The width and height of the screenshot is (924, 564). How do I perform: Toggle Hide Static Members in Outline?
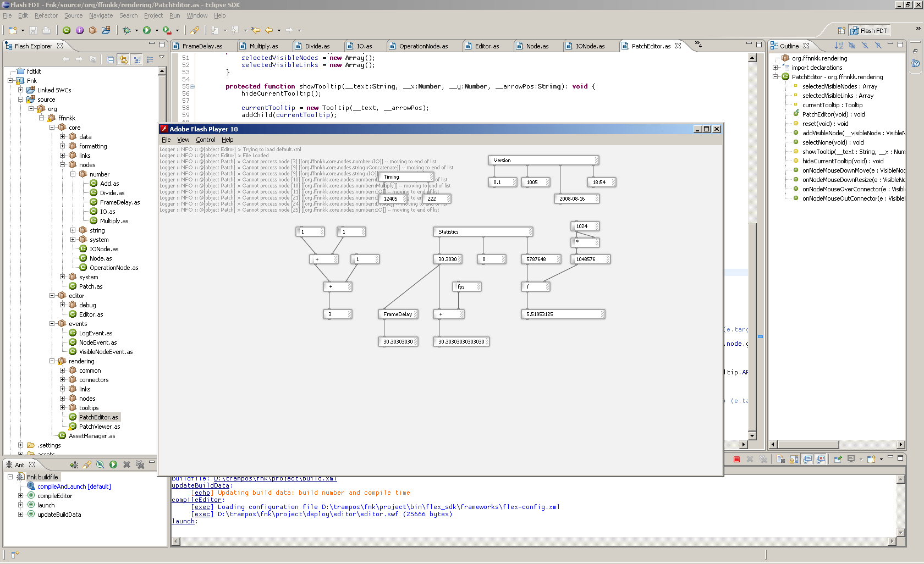pyautogui.click(x=865, y=46)
